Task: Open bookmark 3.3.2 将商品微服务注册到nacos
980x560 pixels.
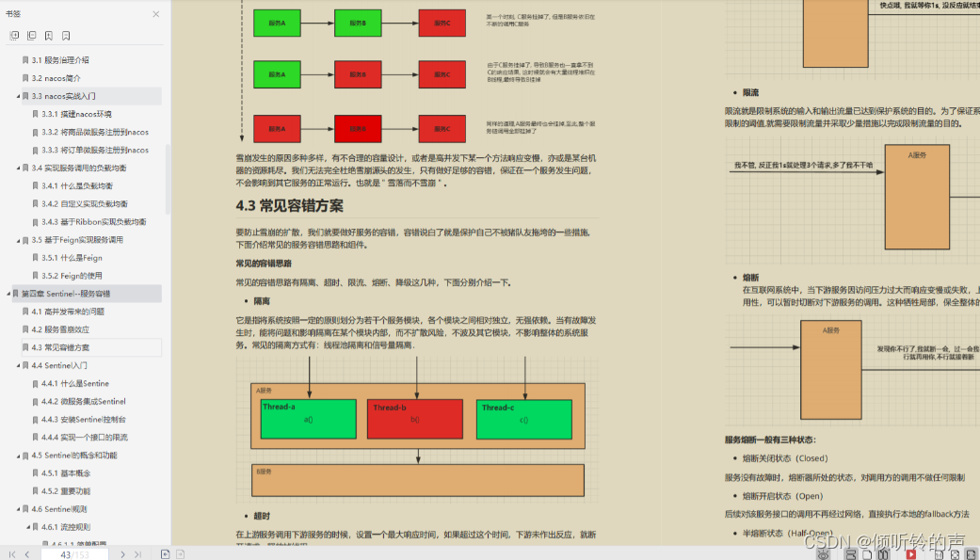Action: coord(95,133)
